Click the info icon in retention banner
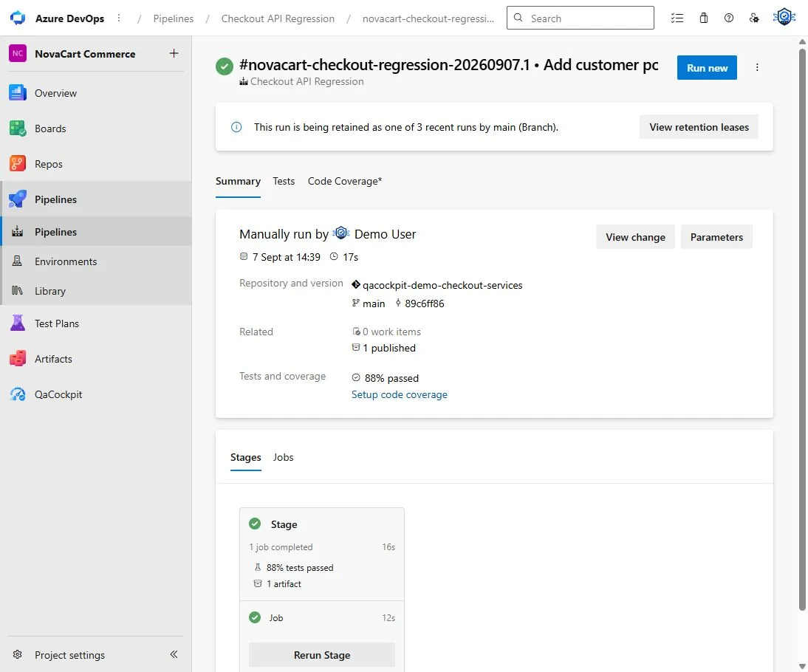 coord(236,127)
